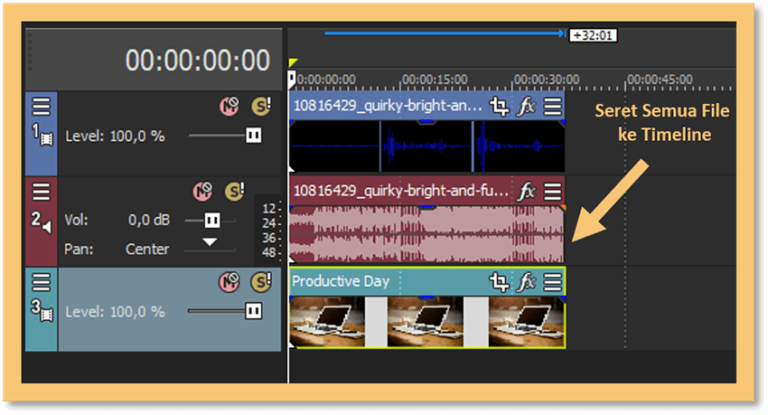Solo video track 1

click(261, 106)
